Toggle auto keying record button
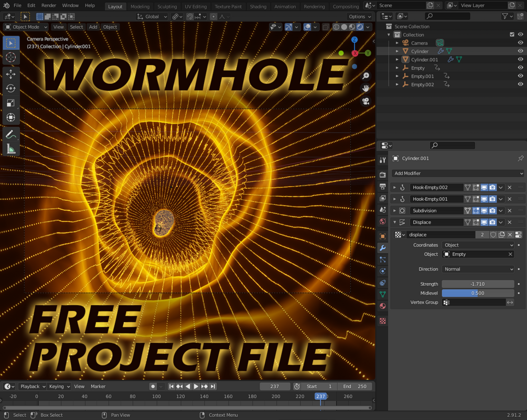Screen dimensions: 527x420 pos(153,386)
